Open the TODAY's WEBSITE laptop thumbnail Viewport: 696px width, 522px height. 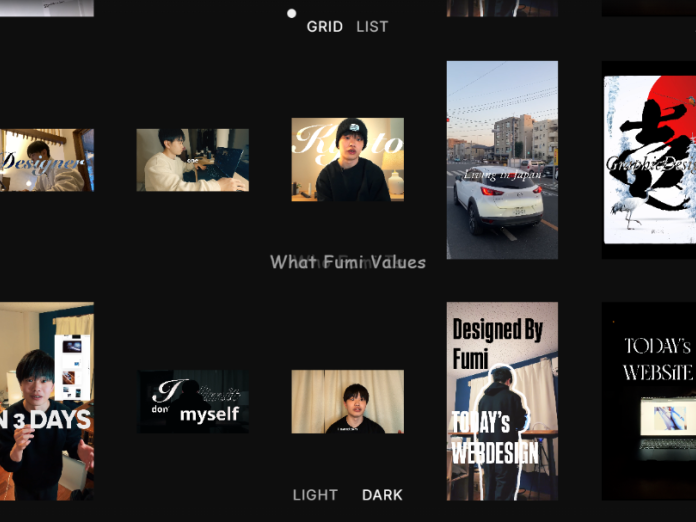point(649,402)
